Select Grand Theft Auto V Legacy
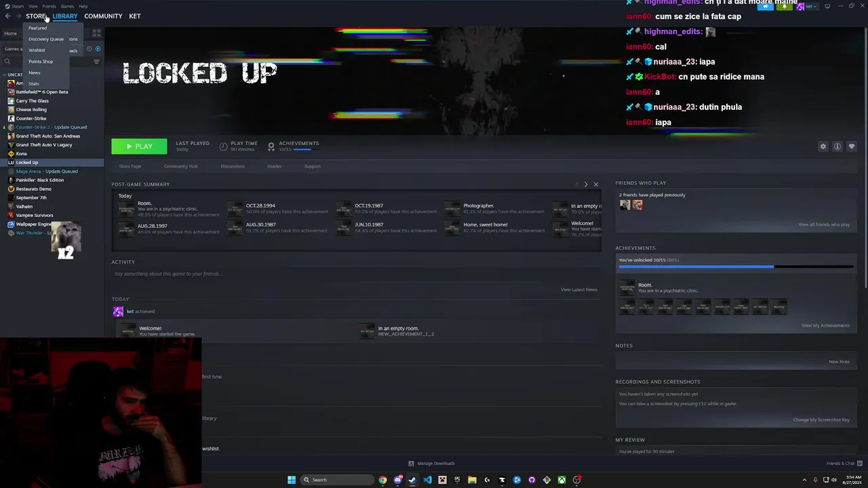 pos(44,145)
